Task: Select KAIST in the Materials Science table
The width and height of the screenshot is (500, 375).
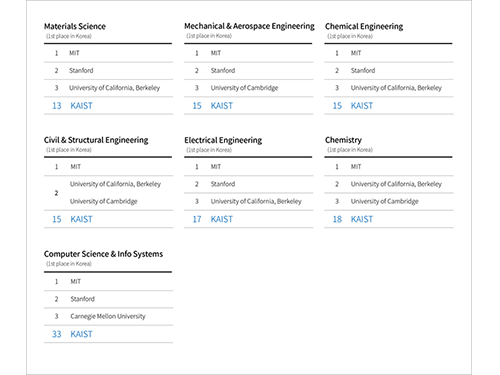Action: point(81,106)
